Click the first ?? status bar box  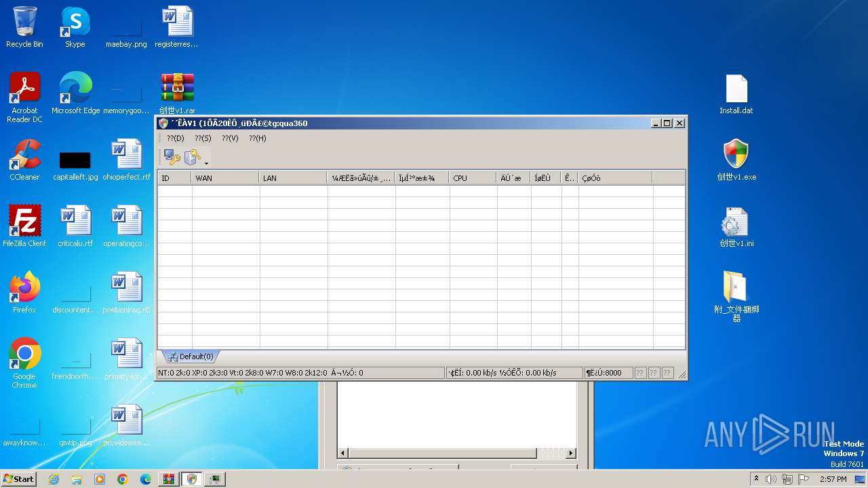(x=640, y=373)
